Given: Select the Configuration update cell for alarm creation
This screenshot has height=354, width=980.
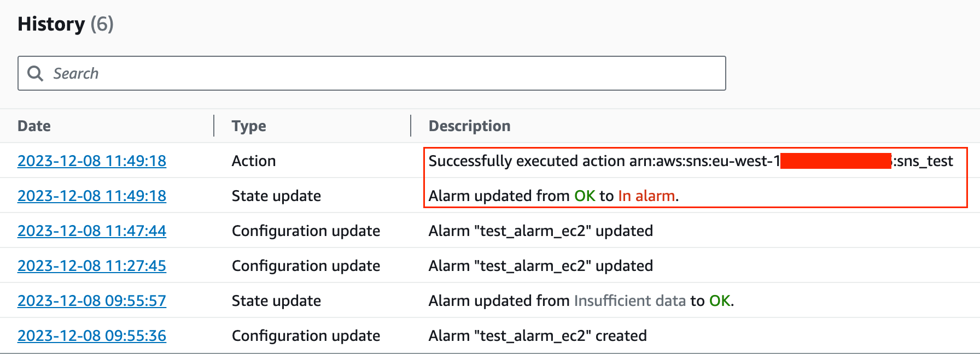Looking at the screenshot, I should pyautogui.click(x=306, y=335).
